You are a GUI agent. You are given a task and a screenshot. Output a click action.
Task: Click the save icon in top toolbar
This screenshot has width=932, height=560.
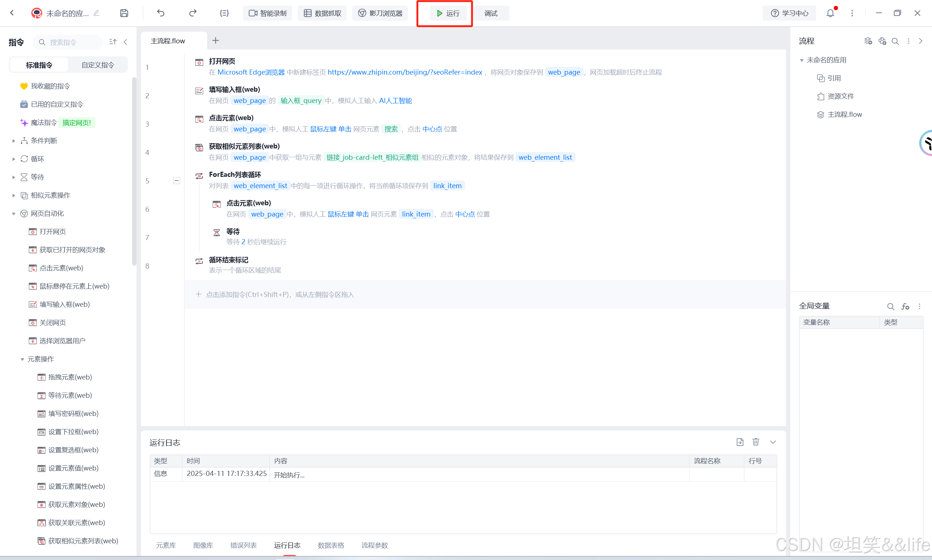(124, 13)
